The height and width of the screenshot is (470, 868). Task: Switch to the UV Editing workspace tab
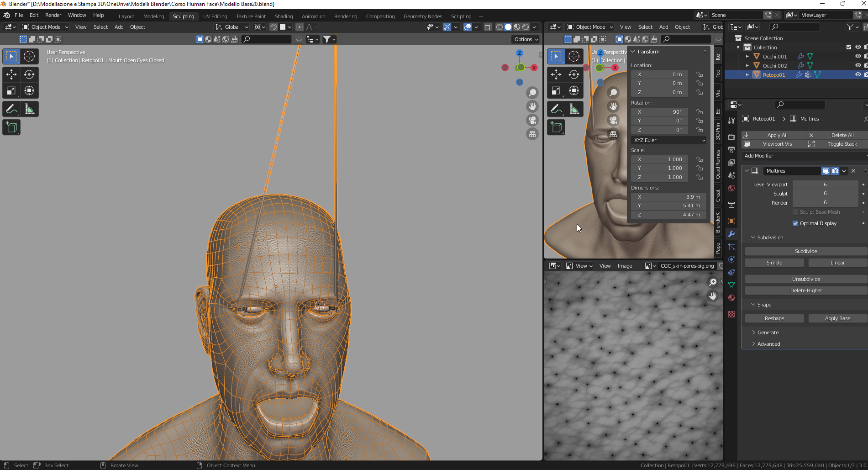coord(215,16)
